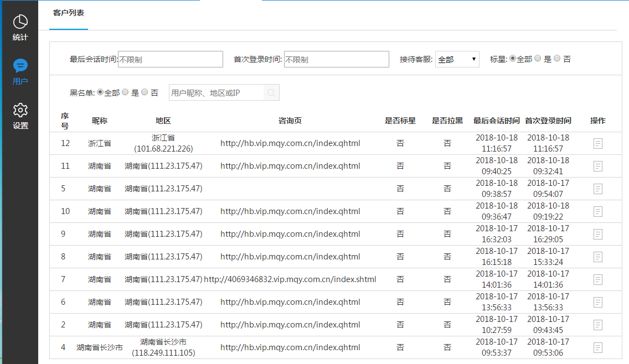
Task: Open details icon for row number 11
Action: 598,166
